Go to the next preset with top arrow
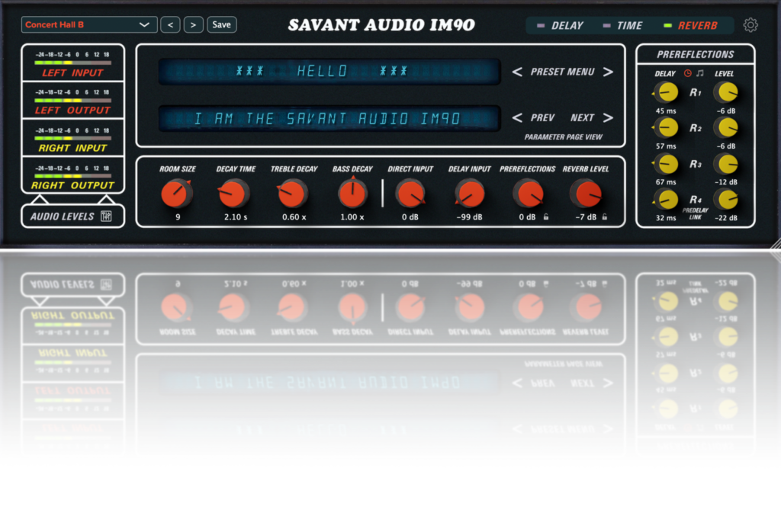The width and height of the screenshot is (781, 532). click(x=194, y=25)
